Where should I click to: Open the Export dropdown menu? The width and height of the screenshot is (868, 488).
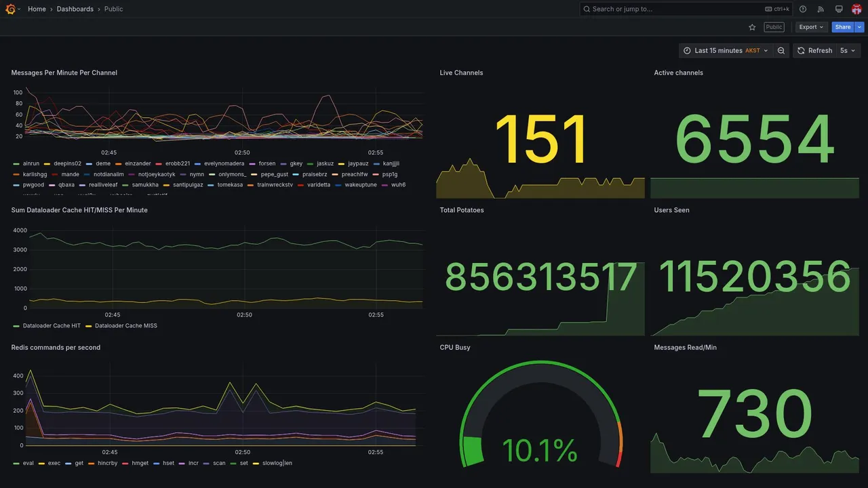click(811, 27)
